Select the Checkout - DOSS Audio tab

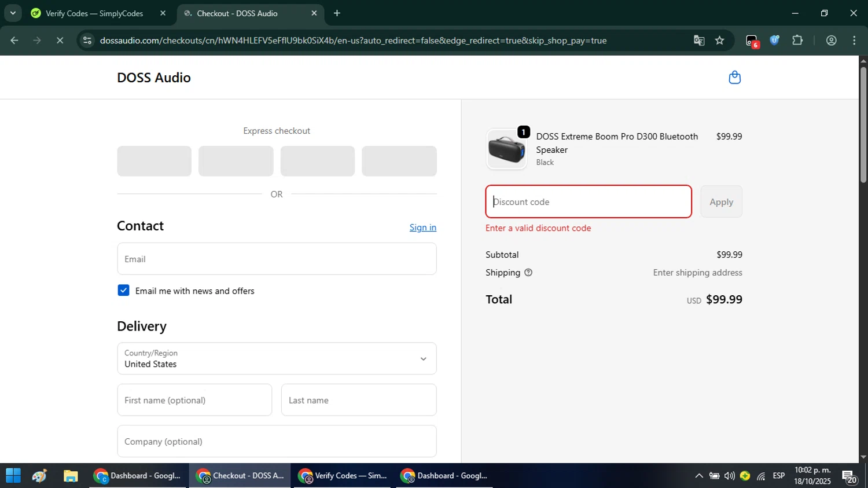pyautogui.click(x=237, y=13)
